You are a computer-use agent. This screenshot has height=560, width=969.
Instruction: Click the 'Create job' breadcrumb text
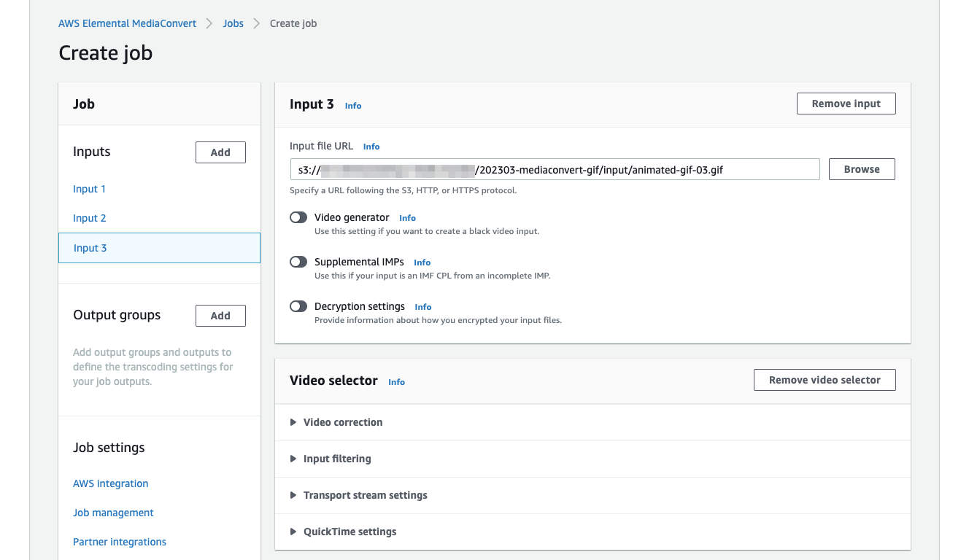[x=293, y=23]
